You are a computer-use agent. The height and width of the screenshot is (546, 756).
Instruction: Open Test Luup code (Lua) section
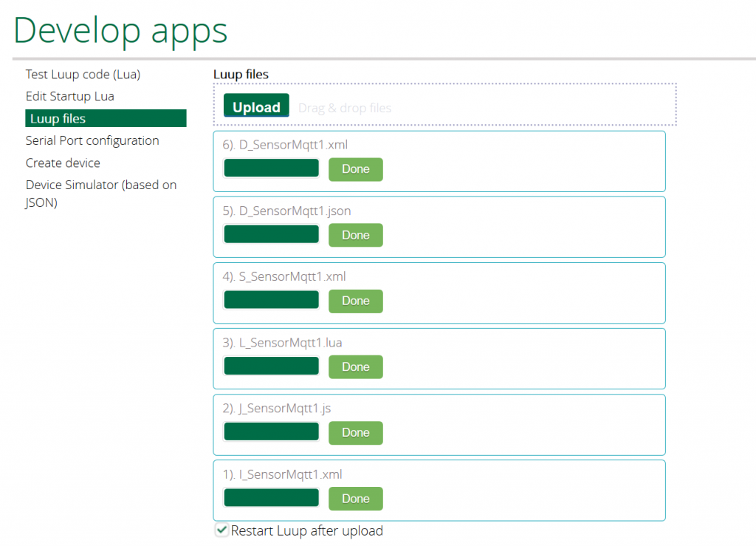point(83,75)
